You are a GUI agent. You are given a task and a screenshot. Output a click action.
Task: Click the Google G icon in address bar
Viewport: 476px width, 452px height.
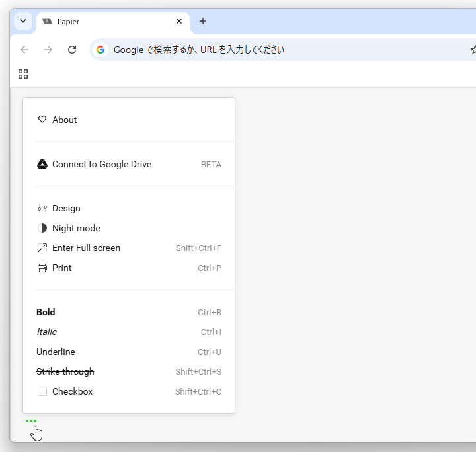[100, 50]
